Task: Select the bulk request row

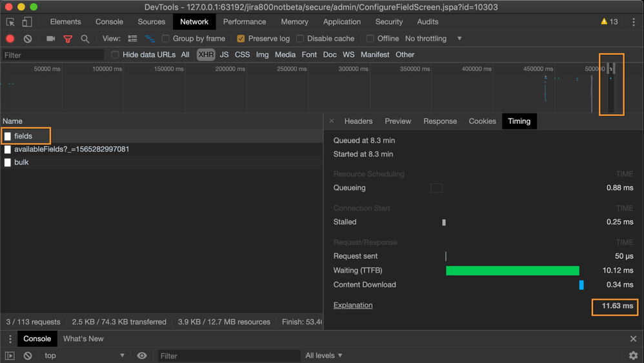Action: (x=162, y=162)
